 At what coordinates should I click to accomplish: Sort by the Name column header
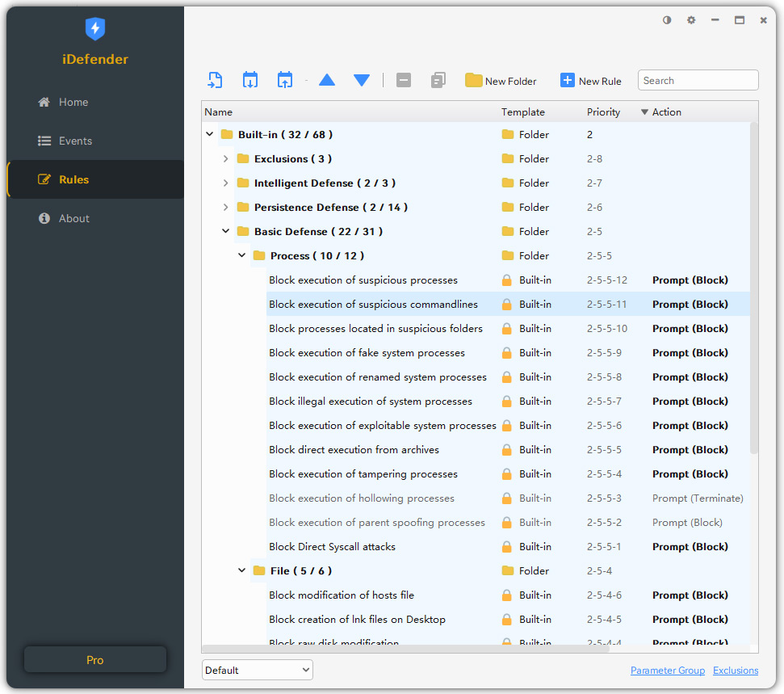click(x=219, y=112)
